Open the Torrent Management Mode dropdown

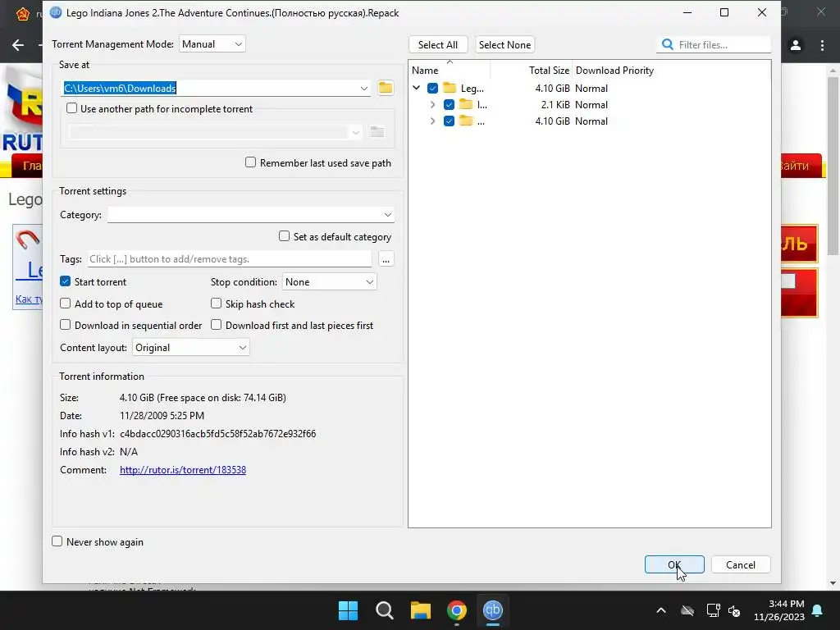[x=212, y=44]
